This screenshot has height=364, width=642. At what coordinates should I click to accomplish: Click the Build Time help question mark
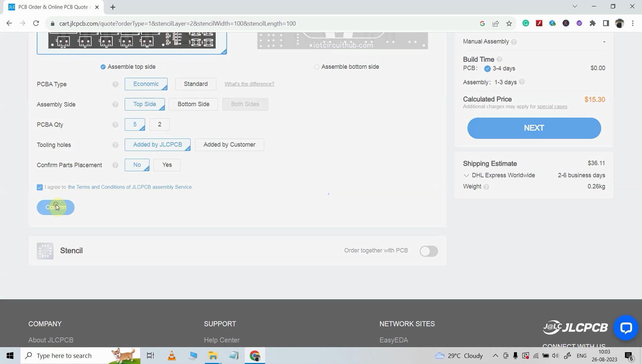(x=500, y=59)
